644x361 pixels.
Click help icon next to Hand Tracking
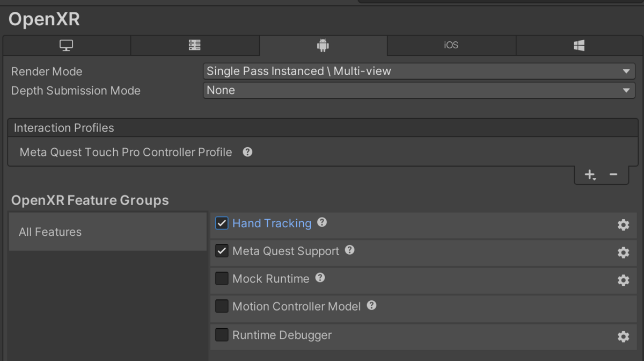tap(322, 222)
